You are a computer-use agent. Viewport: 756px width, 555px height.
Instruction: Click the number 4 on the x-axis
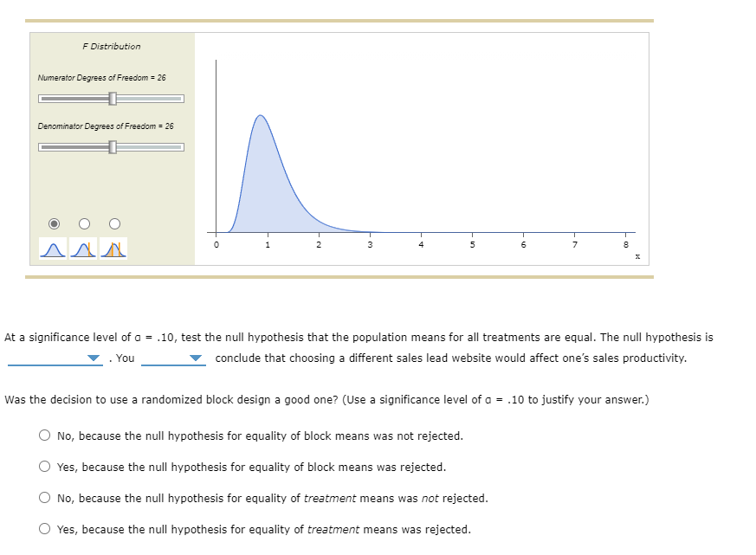421,245
